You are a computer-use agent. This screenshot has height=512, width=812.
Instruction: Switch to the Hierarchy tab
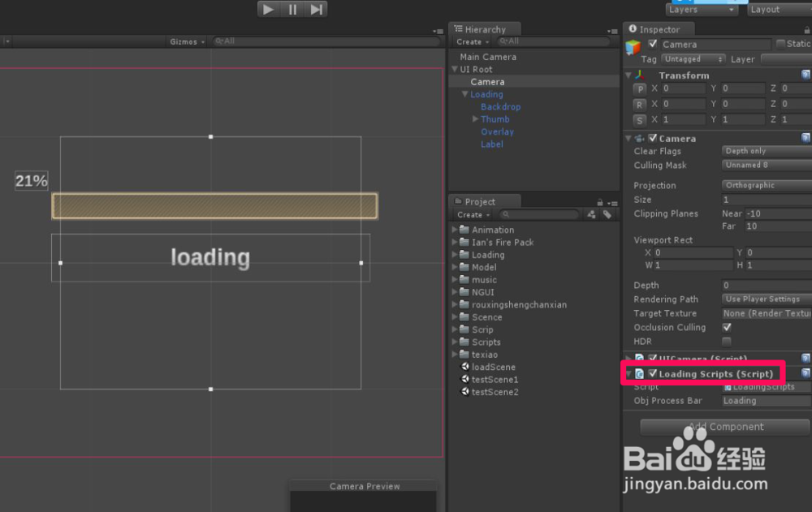[485, 28]
